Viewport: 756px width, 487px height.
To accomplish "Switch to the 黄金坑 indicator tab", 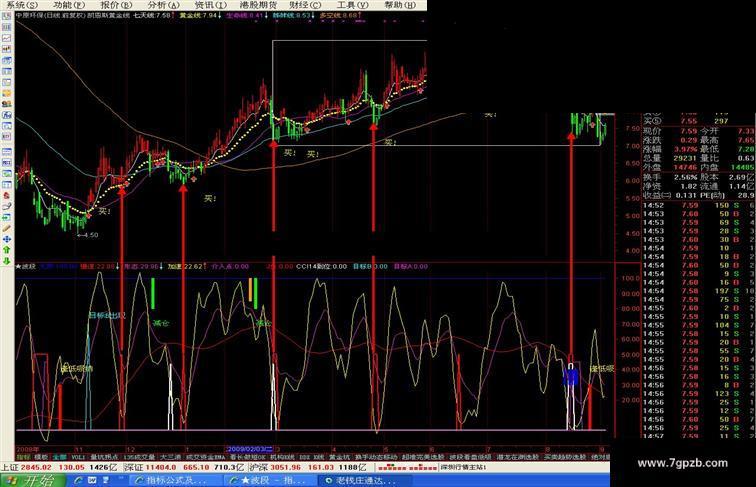I will coord(339,457).
